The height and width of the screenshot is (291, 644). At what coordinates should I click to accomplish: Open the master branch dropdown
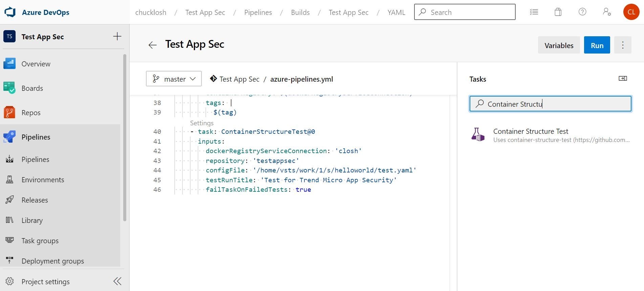174,79
